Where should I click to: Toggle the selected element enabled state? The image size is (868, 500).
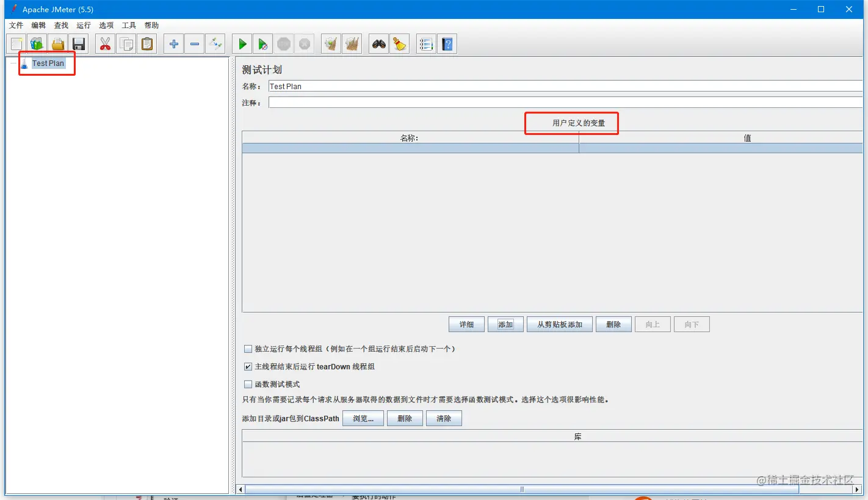point(215,44)
